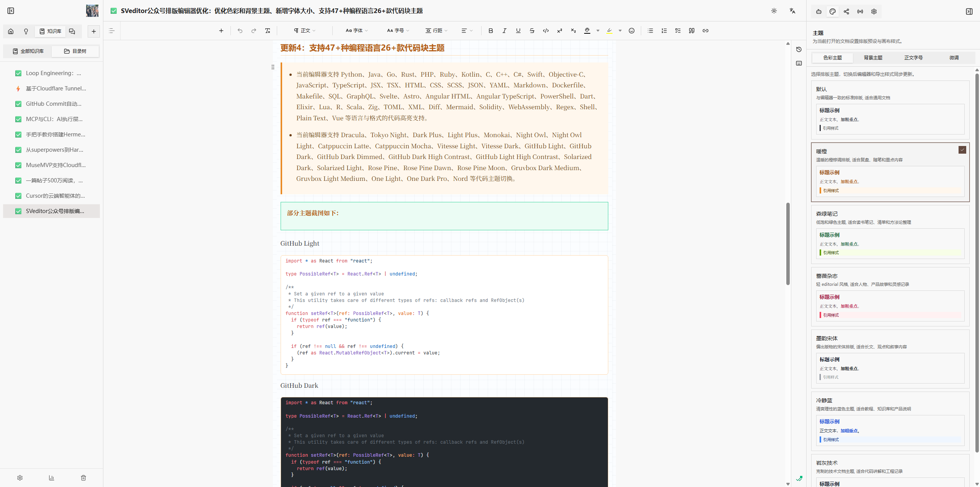Click the plus button beside sidebar tabs
980x487 pixels.
click(94, 31)
